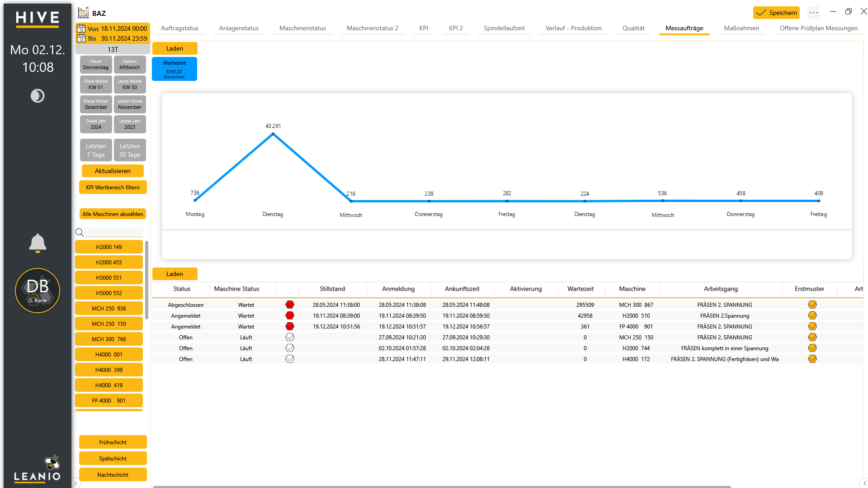Select Letzter Monat November range

coord(130,104)
